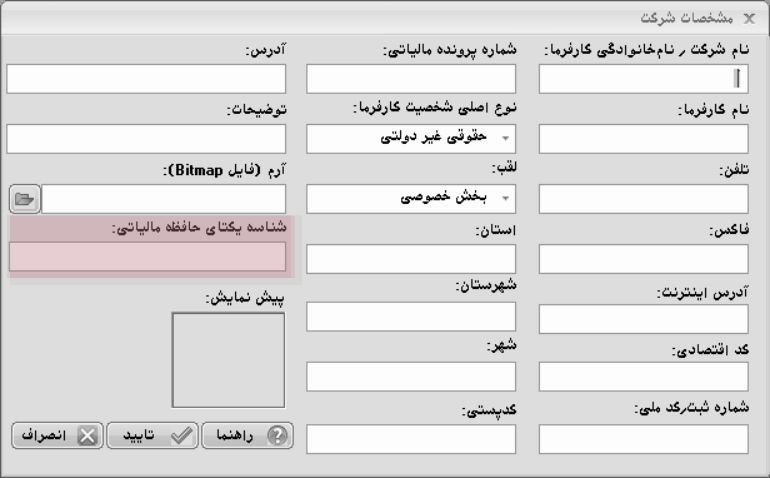Focus the نام کارفرما input field
This screenshot has height=478, width=770.
pos(643,139)
